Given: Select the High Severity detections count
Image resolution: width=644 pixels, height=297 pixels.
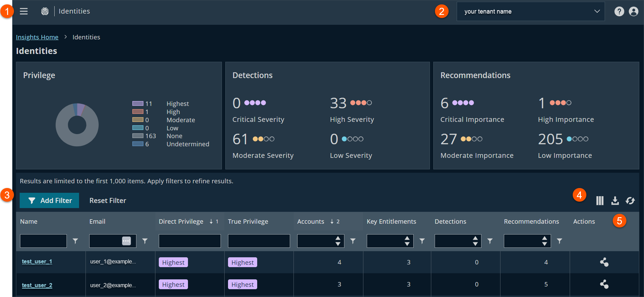Looking at the screenshot, I should [x=338, y=103].
